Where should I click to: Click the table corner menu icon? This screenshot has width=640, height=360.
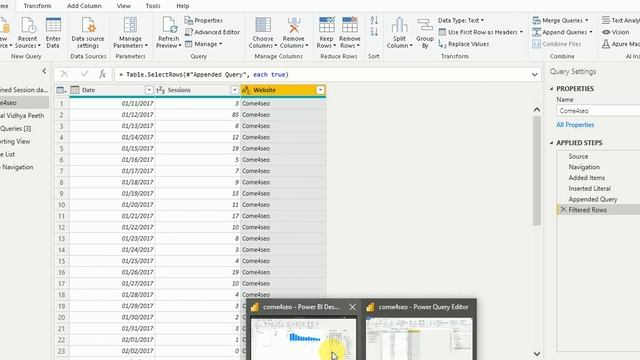click(61, 90)
